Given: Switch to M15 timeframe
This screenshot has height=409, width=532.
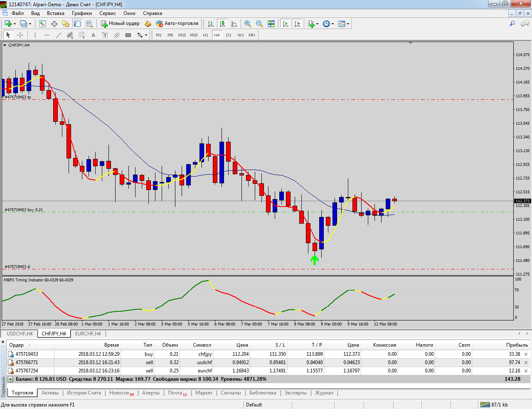Looking at the screenshot, I should click(x=182, y=35).
